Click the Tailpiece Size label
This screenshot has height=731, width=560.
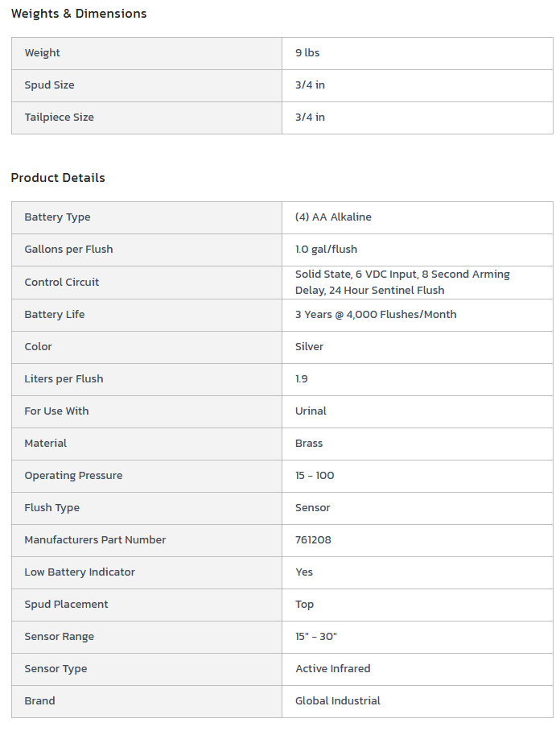(x=59, y=118)
